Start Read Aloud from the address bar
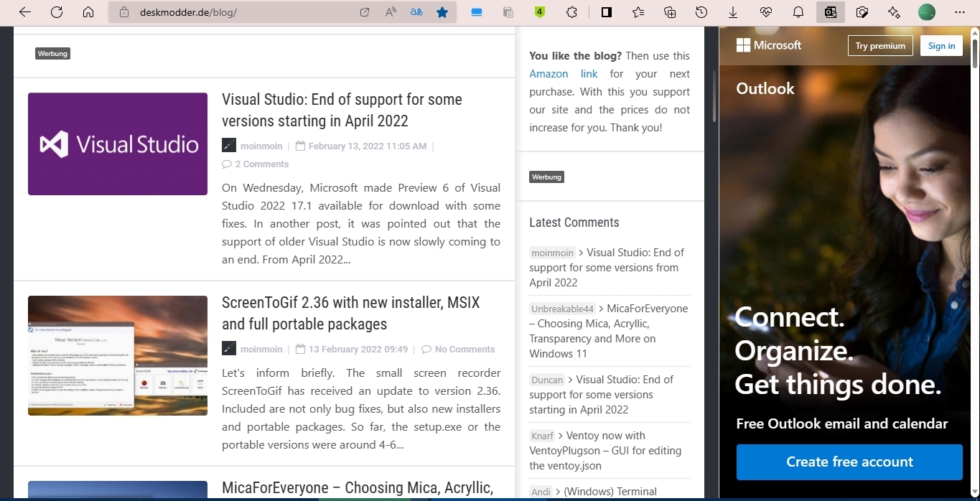Screen dimensions: 980x501 391,12
